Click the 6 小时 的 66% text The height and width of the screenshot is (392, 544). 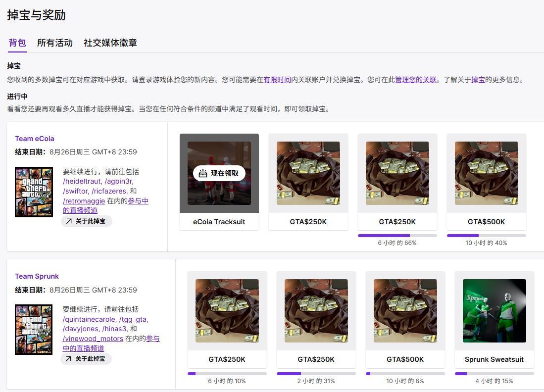point(397,243)
